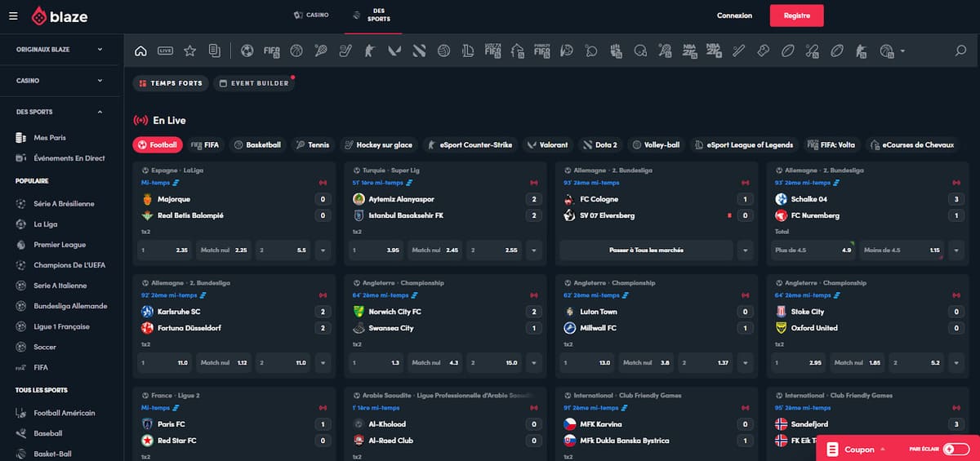Select the Football live filter chip
The image size is (980, 461).
tap(158, 145)
